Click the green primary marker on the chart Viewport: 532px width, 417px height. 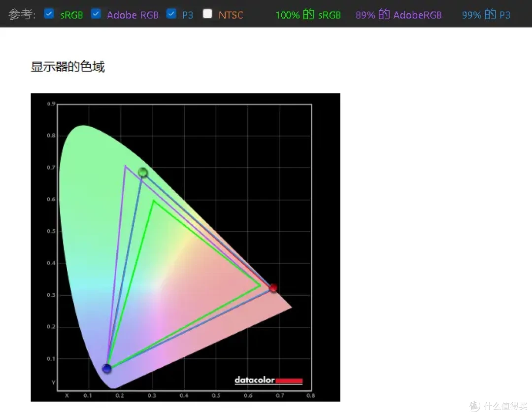142,173
